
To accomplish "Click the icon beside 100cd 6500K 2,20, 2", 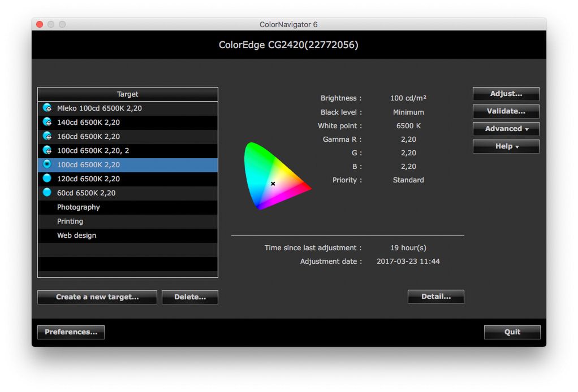I will (x=47, y=150).
